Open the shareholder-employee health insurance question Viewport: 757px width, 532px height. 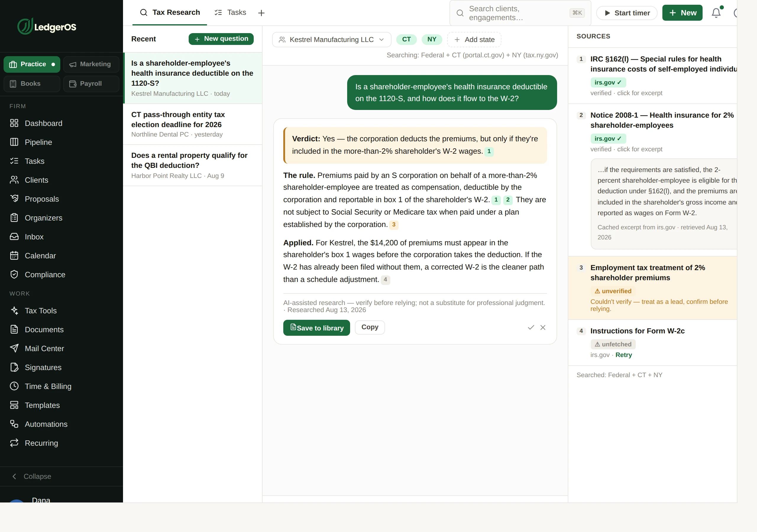click(193, 78)
